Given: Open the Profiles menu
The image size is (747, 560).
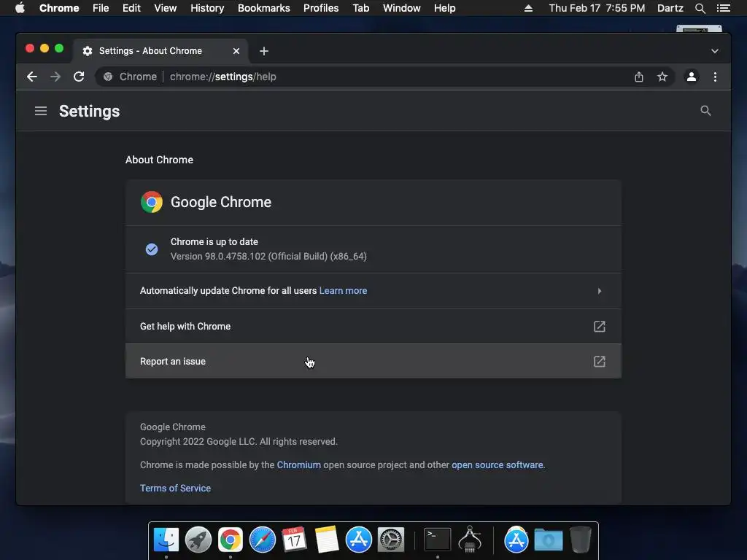Looking at the screenshot, I should point(321,8).
